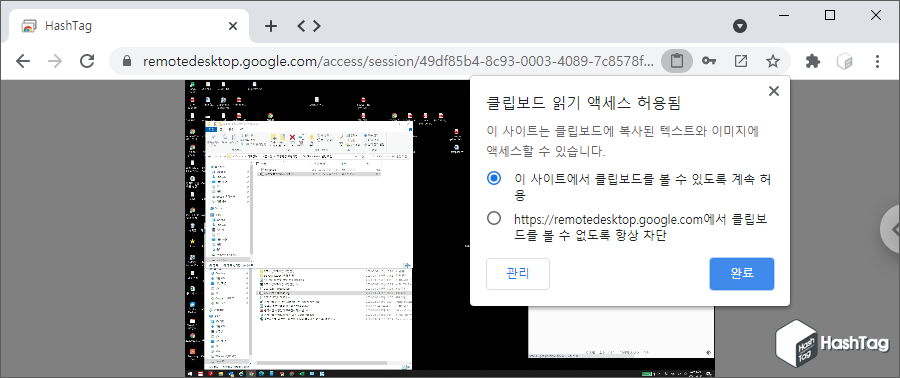Image resolution: width=900 pixels, height=378 pixels.
Task: Click the 관리 button
Action: 518,274
